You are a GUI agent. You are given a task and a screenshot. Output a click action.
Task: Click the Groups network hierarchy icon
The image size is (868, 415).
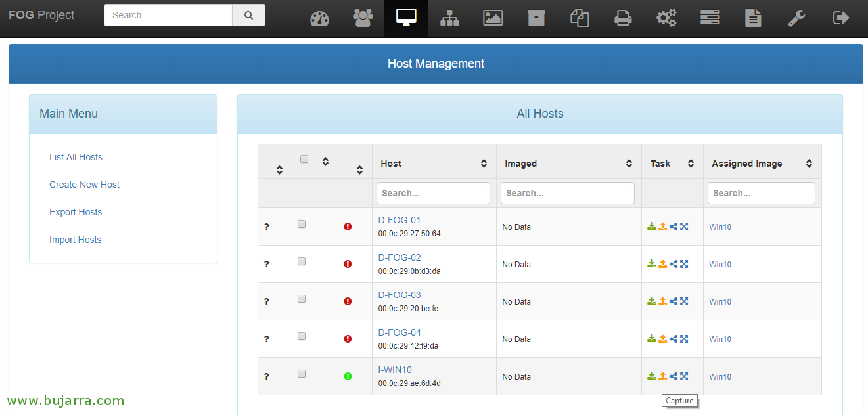449,18
